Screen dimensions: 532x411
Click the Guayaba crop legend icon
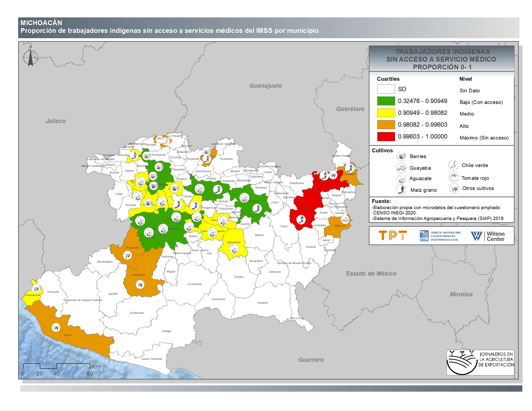tap(401, 168)
